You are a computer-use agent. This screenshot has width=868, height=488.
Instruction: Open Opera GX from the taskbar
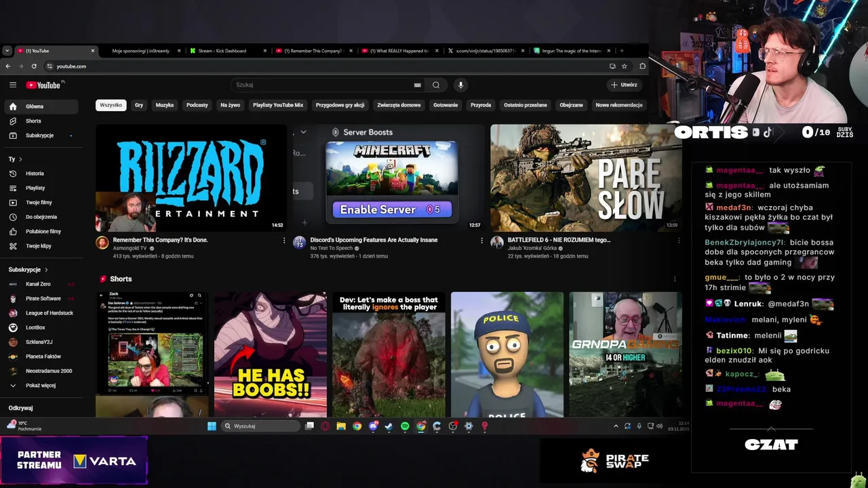(325, 426)
